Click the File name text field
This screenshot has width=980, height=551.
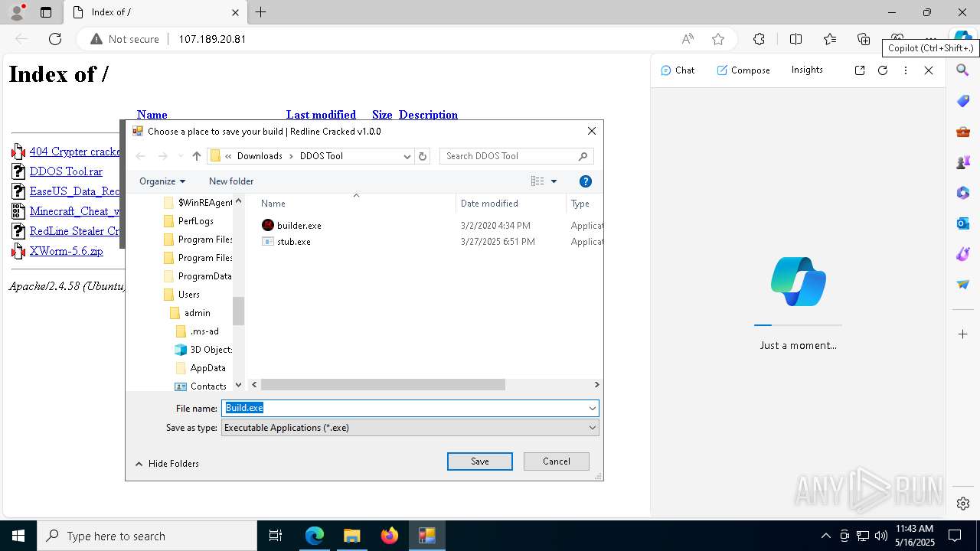[x=404, y=409]
